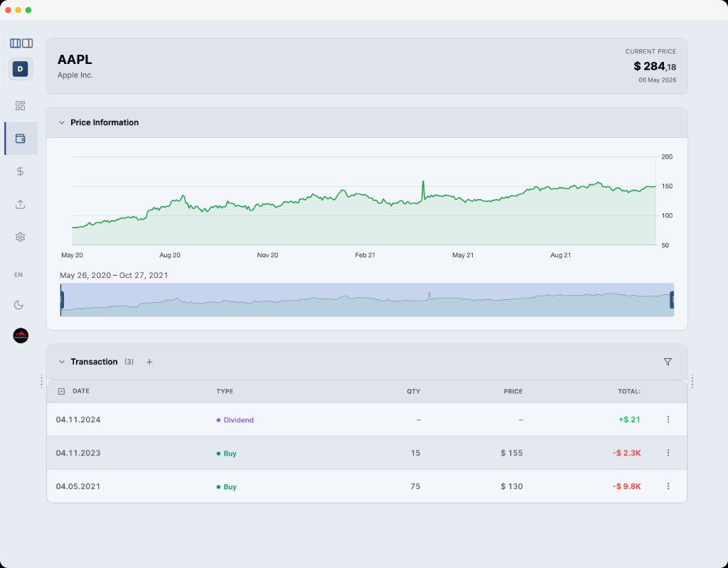Click the -$ 9.8K total value

pyautogui.click(x=627, y=487)
